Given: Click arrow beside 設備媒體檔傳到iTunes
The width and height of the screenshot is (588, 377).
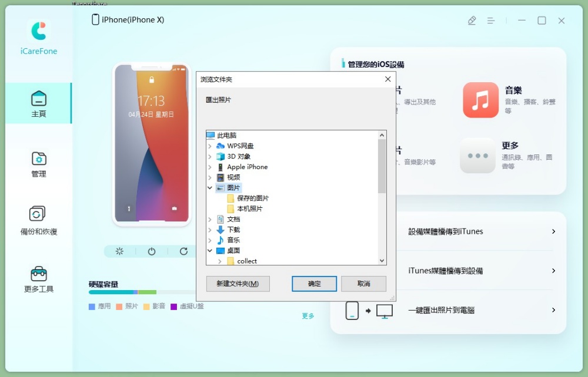Looking at the screenshot, I should coord(553,231).
